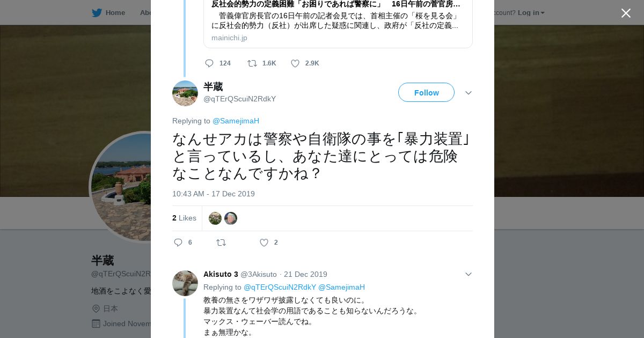View the first liker's avatar

[215, 218]
